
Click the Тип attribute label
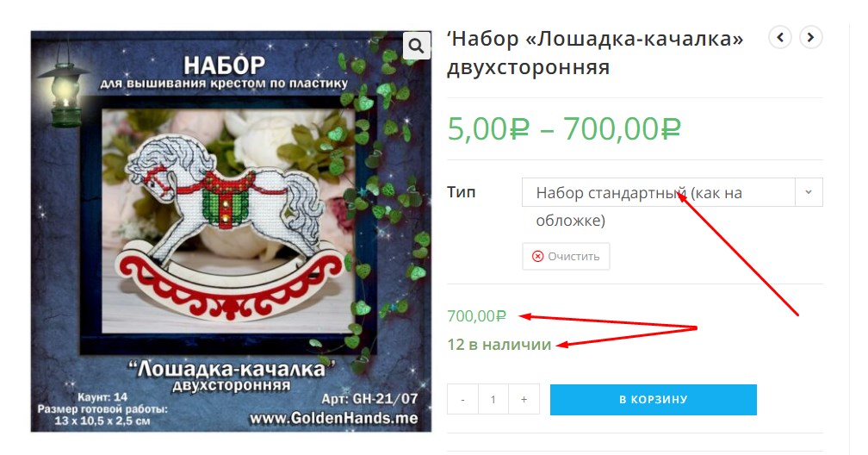462,192
